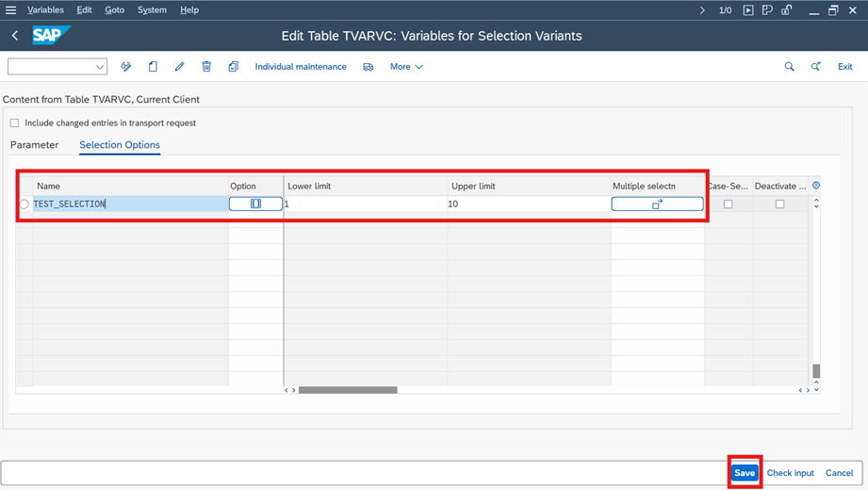Expand the More toolbar menu
Screen dimensions: 868x490
coord(406,67)
